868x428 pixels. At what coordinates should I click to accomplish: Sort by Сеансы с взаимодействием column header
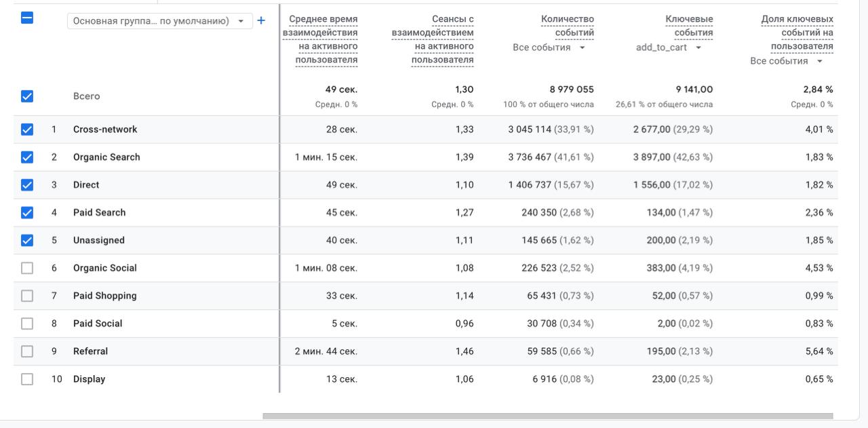point(433,39)
